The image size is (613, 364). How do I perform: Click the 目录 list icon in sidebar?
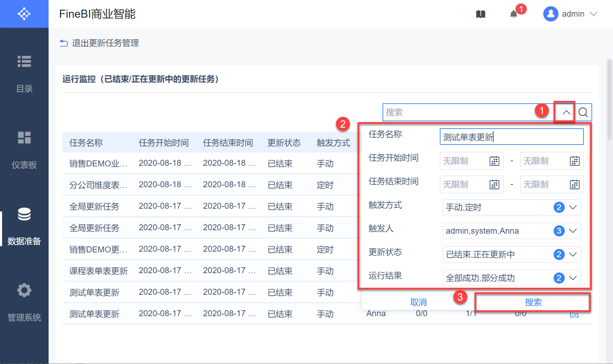tap(24, 61)
